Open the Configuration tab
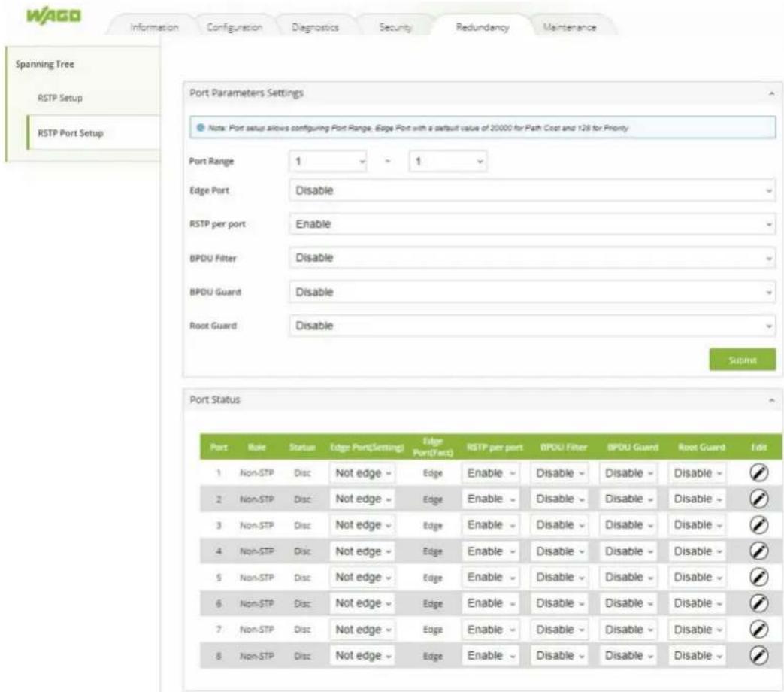784x692 pixels. coord(235,27)
